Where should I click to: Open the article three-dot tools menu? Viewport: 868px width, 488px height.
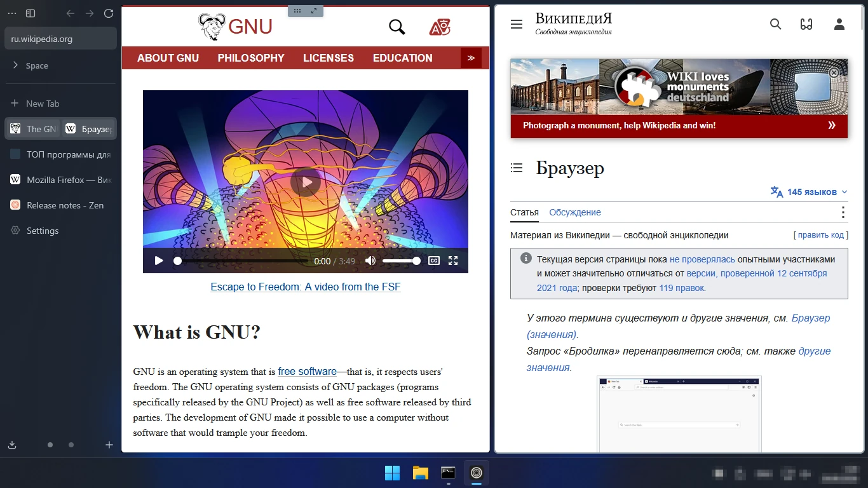pos(843,212)
